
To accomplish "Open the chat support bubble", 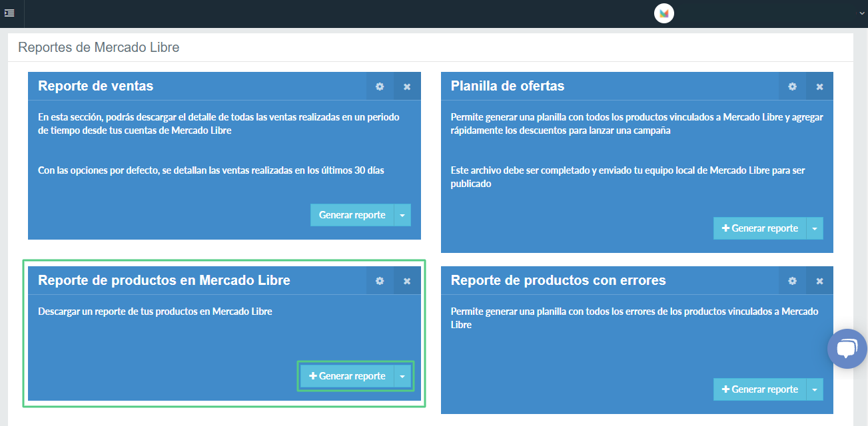I will (x=847, y=349).
